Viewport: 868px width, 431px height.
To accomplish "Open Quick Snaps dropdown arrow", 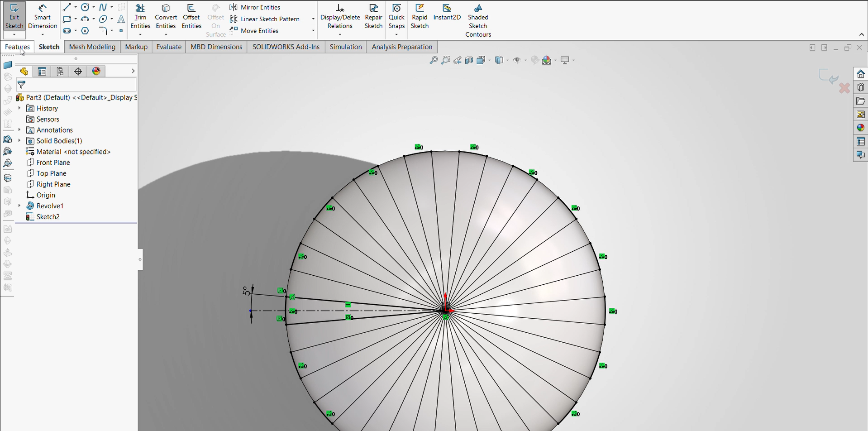I will (396, 35).
